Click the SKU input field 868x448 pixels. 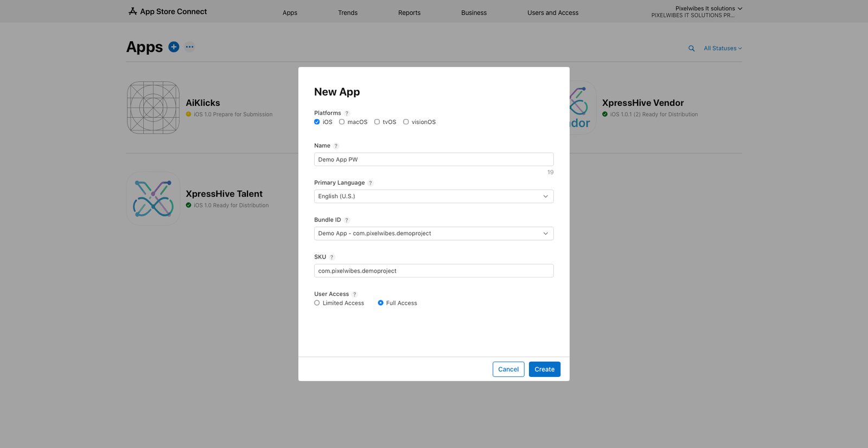(433, 270)
